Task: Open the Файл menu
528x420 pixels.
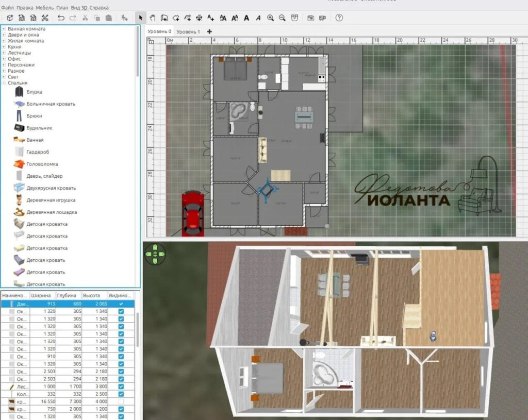Action: [7, 7]
